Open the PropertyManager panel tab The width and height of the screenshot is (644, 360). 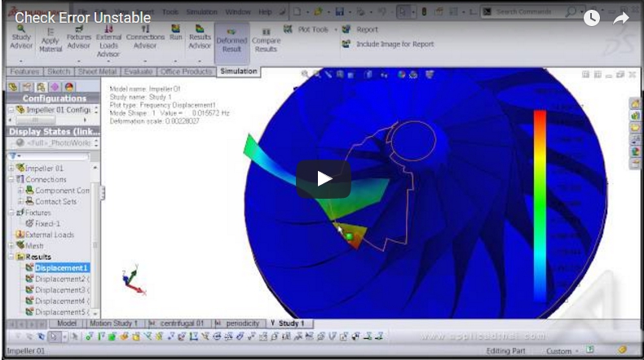tap(27, 86)
